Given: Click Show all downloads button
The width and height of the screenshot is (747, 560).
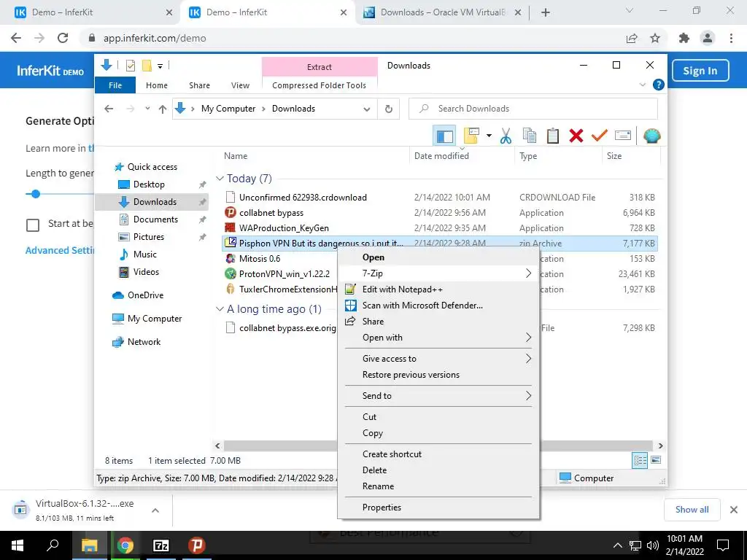Looking at the screenshot, I should pos(692,510).
